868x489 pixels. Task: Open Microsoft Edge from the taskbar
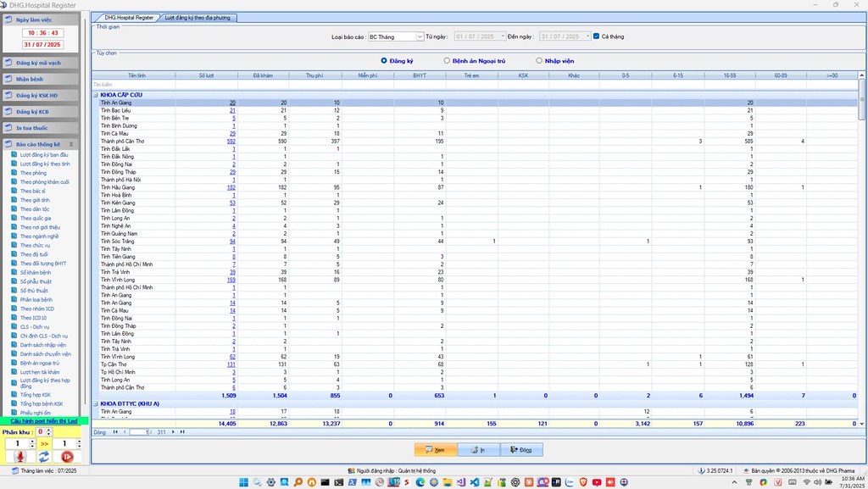420,482
